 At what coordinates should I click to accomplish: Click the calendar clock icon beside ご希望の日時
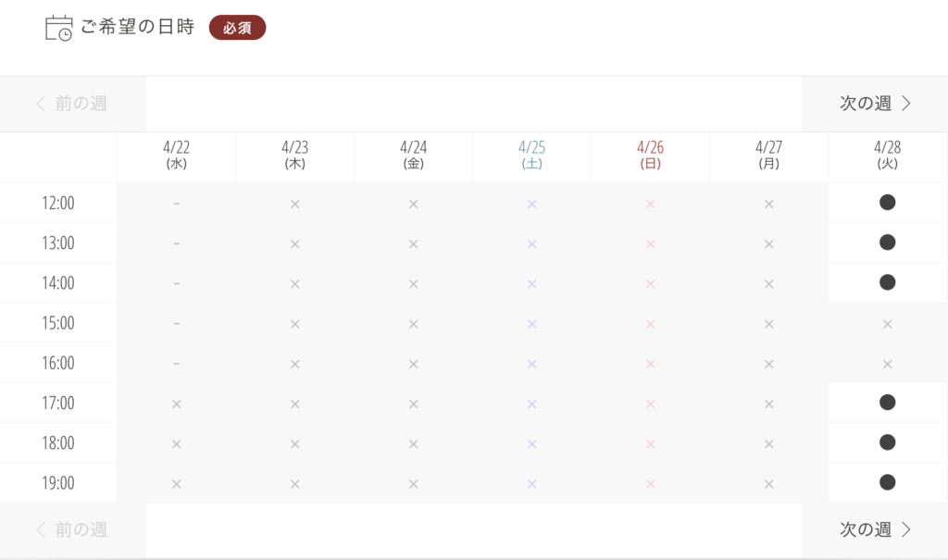tap(58, 28)
